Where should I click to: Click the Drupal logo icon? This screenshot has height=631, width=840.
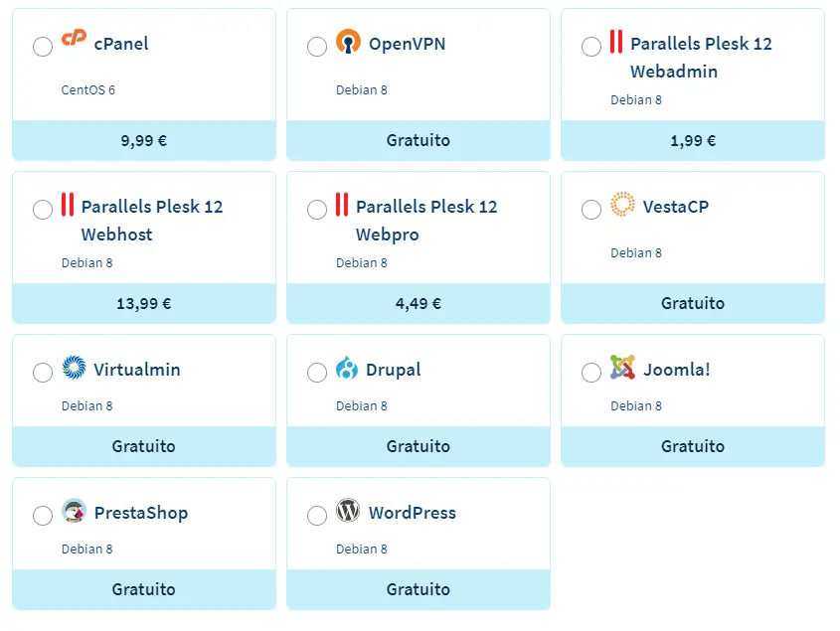coord(348,368)
